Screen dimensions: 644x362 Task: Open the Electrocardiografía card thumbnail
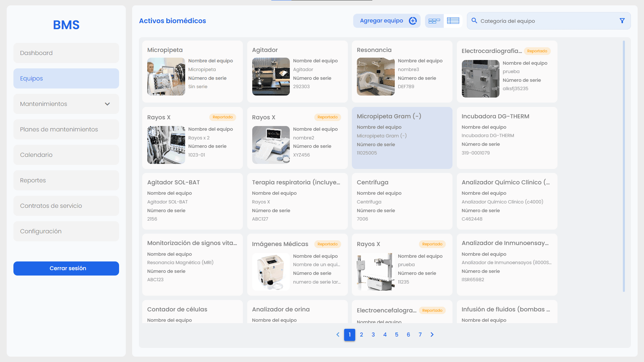(480, 79)
